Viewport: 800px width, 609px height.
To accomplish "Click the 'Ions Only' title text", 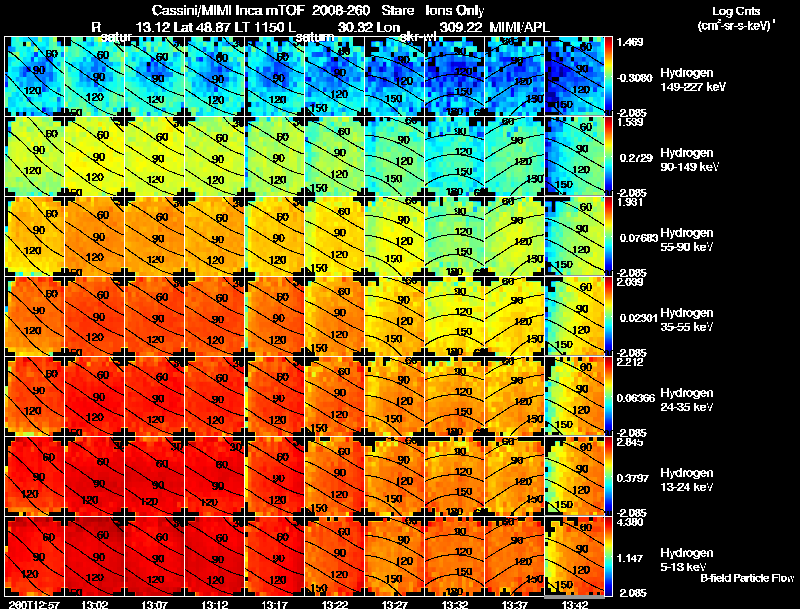I will pyautogui.click(x=455, y=11).
